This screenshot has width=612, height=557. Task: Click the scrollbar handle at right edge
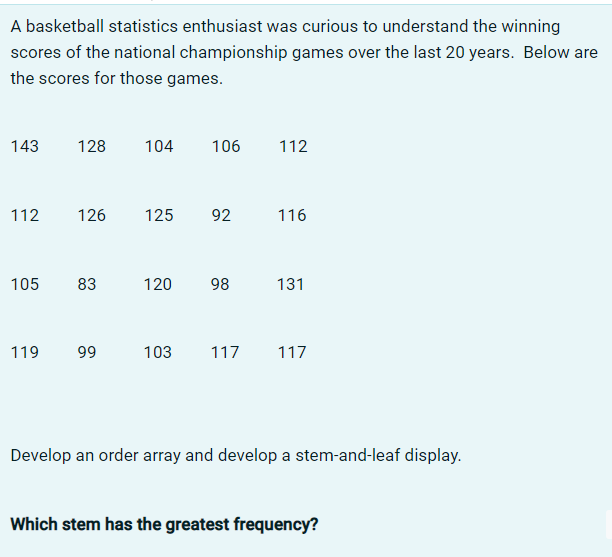click(x=609, y=525)
